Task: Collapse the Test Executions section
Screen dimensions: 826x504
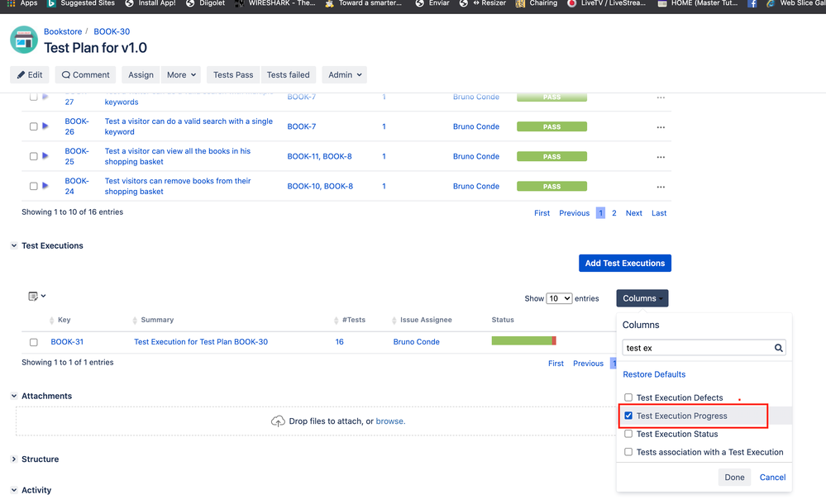Action: click(x=14, y=245)
